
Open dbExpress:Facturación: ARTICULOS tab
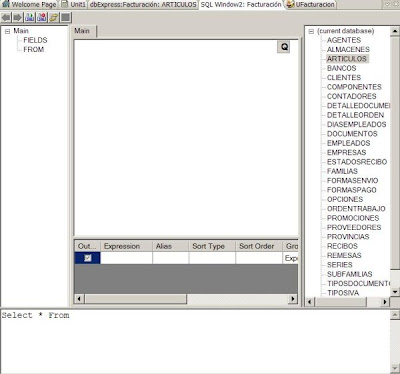[143, 4]
